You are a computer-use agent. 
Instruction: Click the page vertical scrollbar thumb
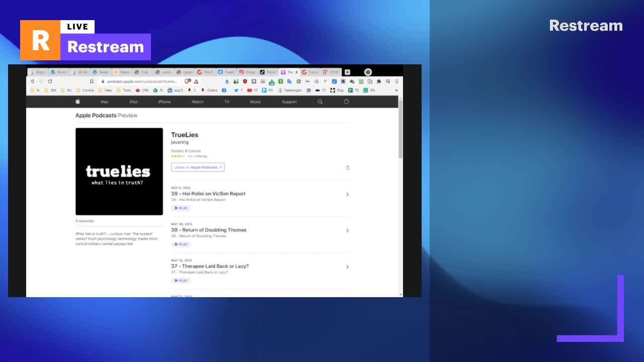[400, 128]
